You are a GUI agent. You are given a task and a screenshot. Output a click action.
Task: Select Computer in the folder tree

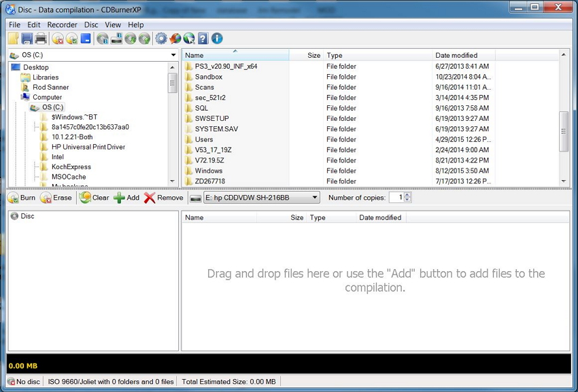tap(47, 97)
